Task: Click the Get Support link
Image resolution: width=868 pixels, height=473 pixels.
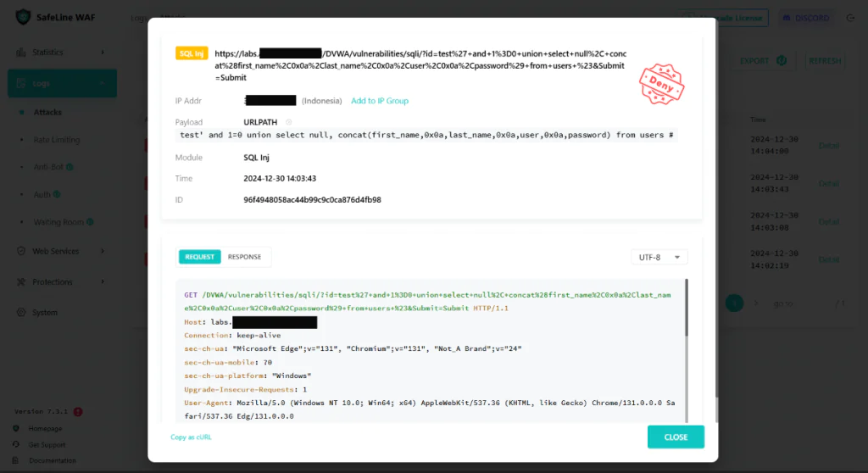Action: click(47, 444)
